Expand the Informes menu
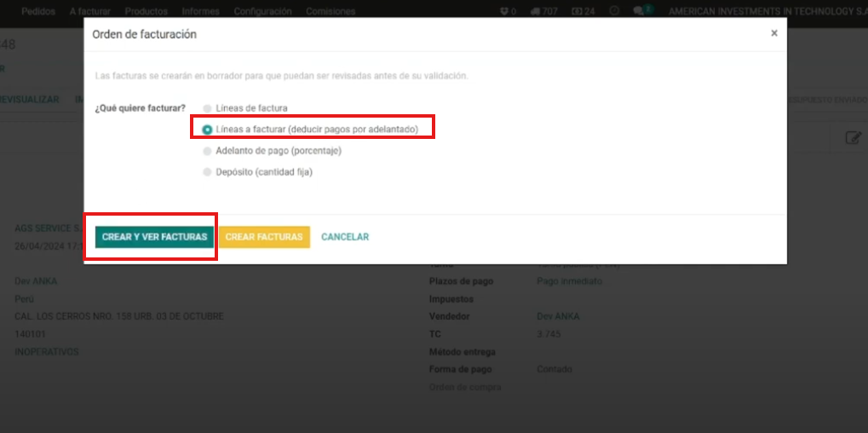This screenshot has width=868, height=433. click(200, 11)
